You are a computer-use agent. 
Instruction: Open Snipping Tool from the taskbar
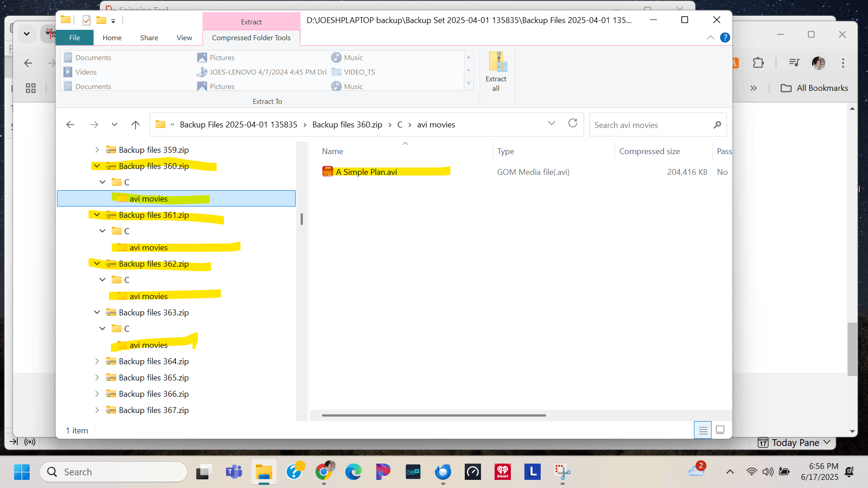[x=562, y=472]
